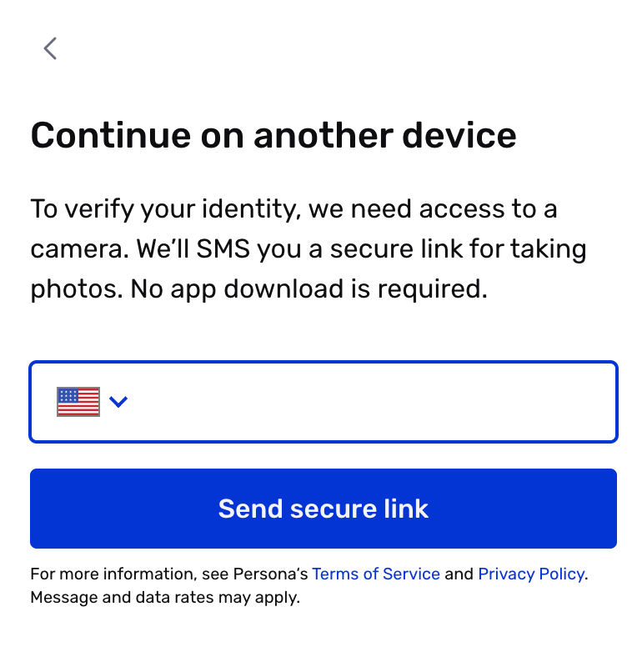Focus the phone number input field
The height and width of the screenshot is (672, 642).
tap(324, 402)
